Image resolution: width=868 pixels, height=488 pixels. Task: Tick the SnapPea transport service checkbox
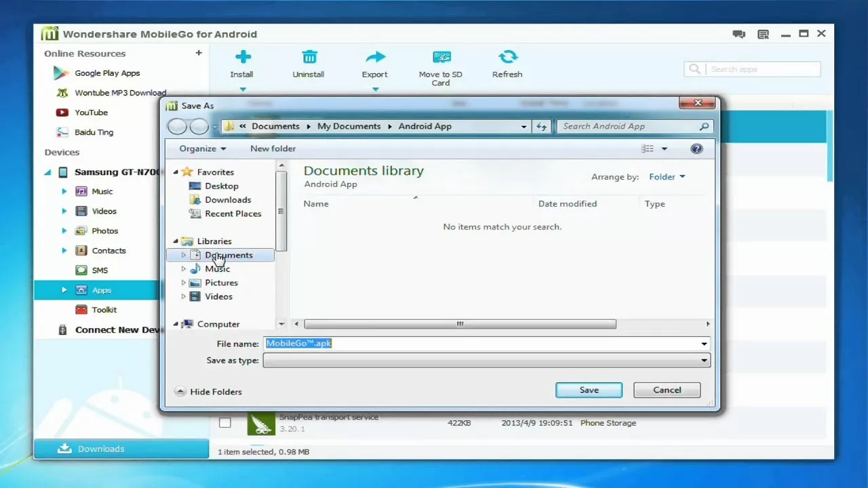click(225, 423)
